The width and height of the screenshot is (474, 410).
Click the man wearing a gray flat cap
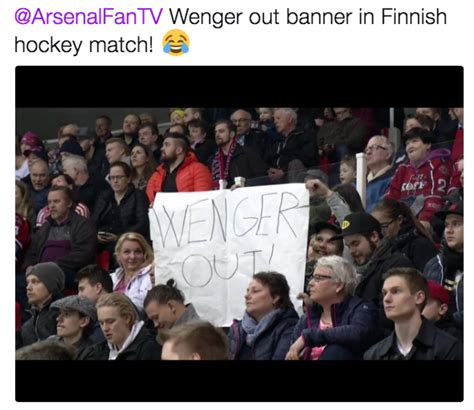point(75,322)
